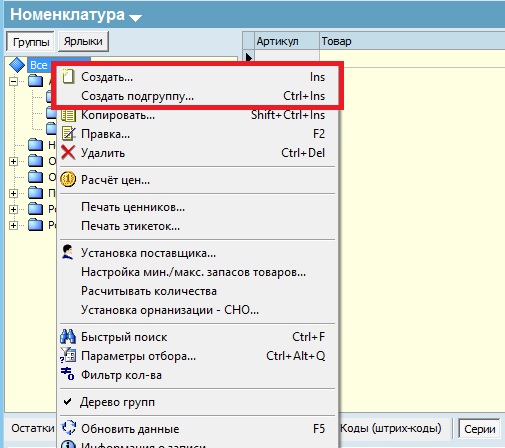505x448 pixels.
Task: Click the Артикул column header
Action: click(287, 41)
